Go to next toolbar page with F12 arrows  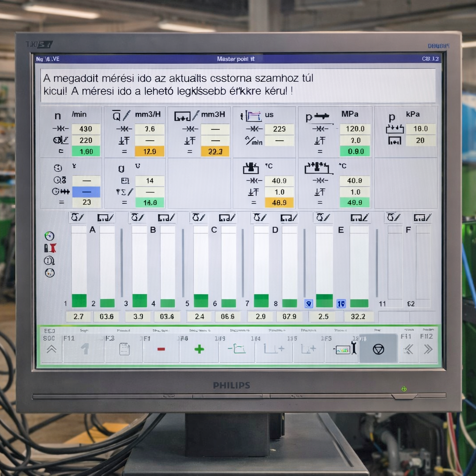click(427, 349)
